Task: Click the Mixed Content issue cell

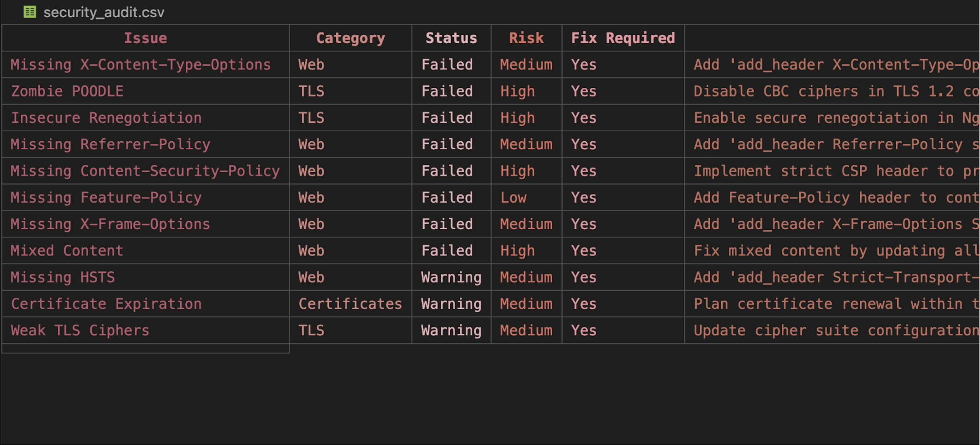Action: coord(67,250)
